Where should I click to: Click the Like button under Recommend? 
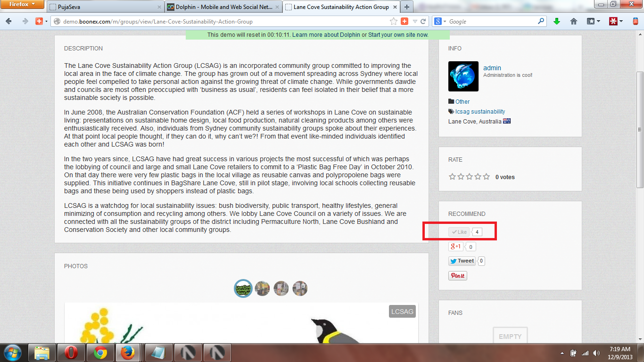click(459, 232)
